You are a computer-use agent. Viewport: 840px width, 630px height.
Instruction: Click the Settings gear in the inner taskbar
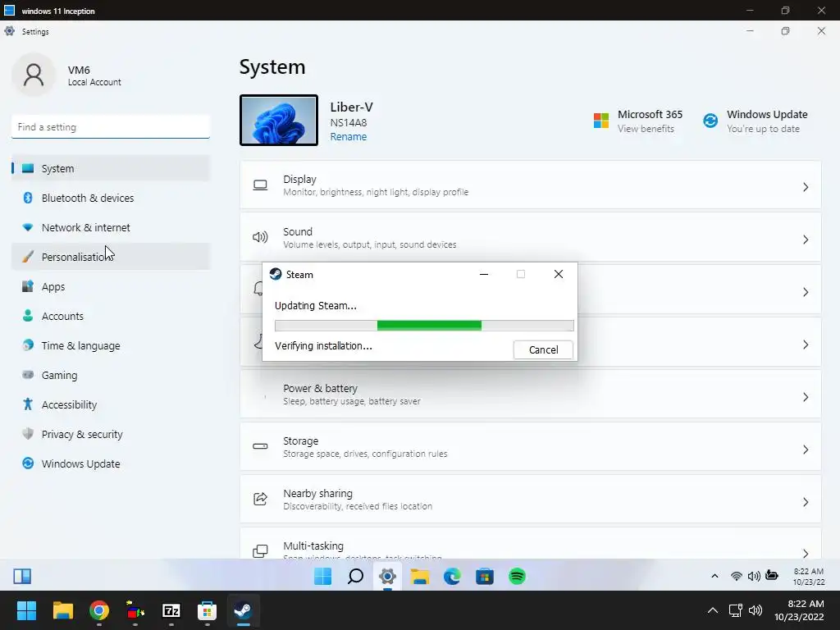(387, 577)
